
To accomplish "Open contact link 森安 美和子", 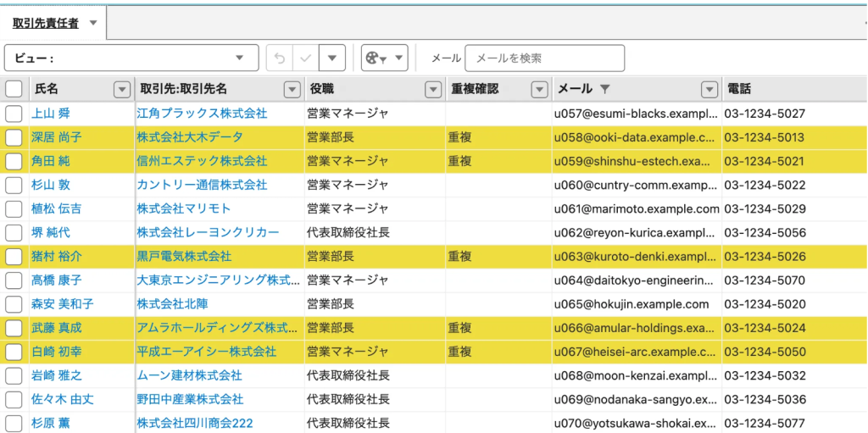I will (63, 304).
